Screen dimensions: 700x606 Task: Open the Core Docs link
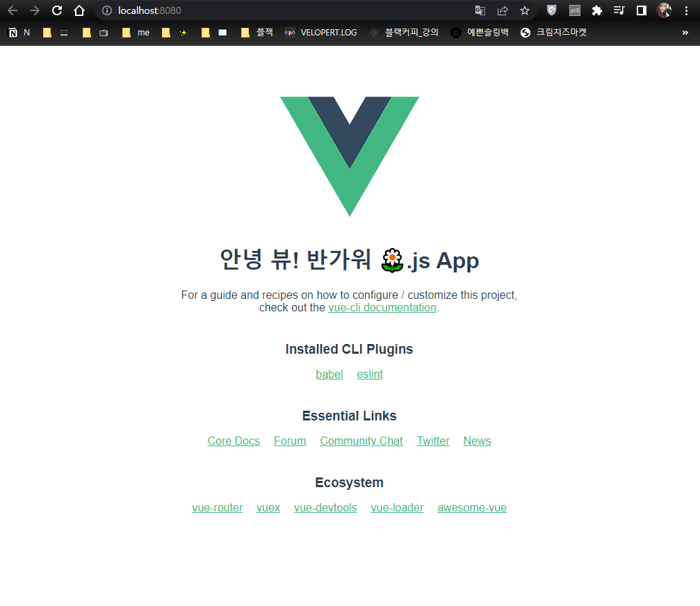[234, 441]
